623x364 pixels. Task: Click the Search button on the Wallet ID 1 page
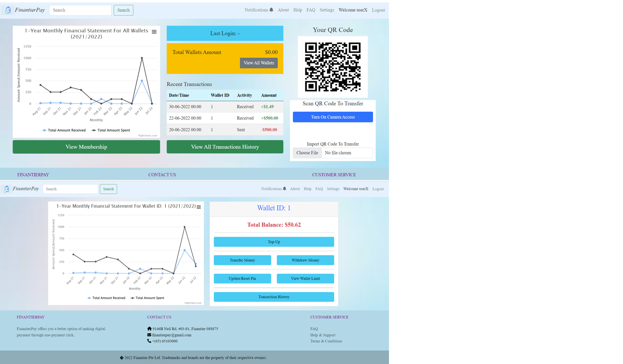[108, 189]
